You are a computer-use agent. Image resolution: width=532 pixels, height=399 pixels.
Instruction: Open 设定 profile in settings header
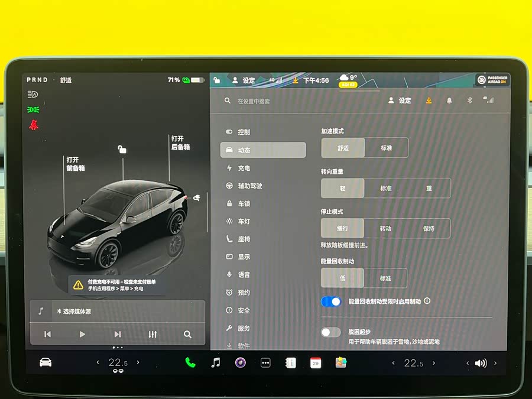click(400, 100)
